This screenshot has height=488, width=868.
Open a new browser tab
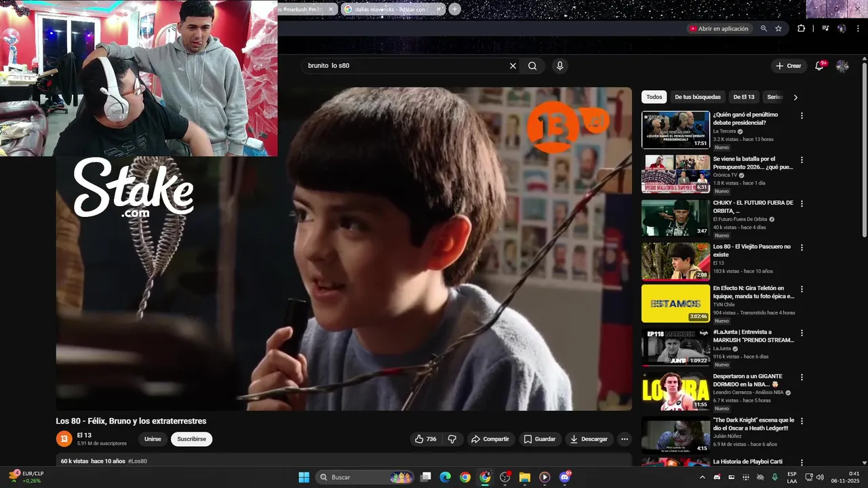tap(454, 9)
